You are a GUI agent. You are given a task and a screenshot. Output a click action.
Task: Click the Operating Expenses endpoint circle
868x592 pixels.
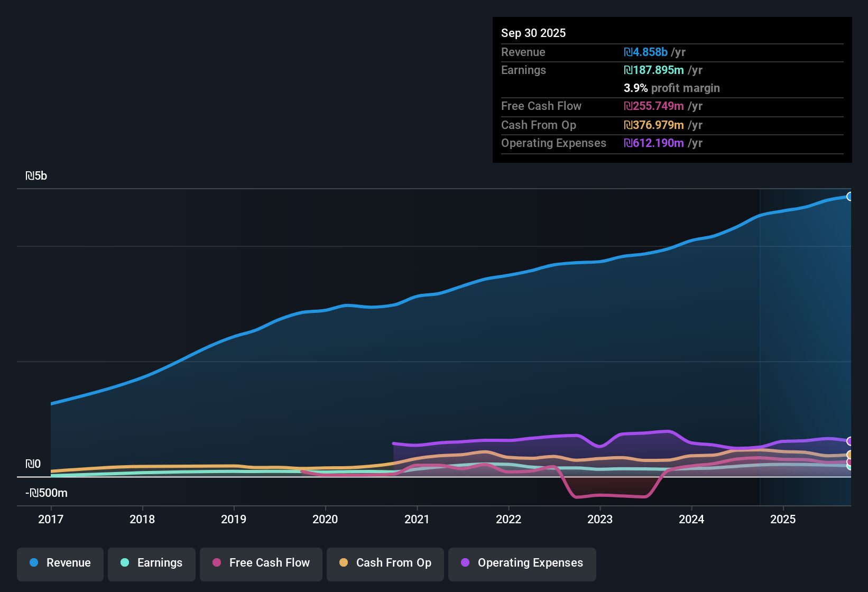tap(849, 441)
